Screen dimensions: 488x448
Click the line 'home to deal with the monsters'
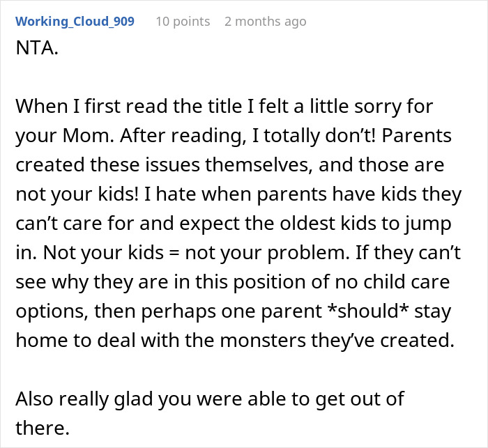click(235, 341)
